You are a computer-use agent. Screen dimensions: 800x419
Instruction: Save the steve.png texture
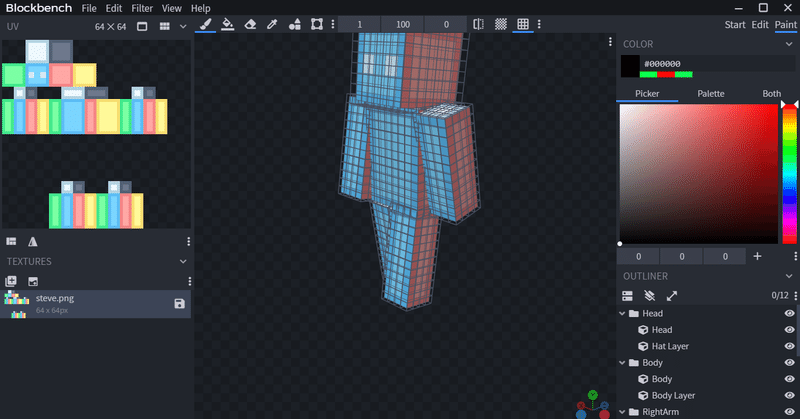[x=179, y=304]
